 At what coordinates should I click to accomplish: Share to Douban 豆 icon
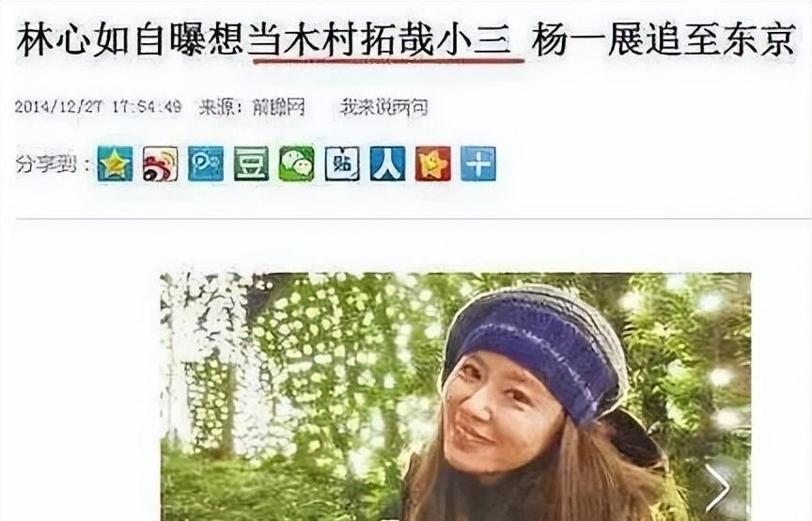point(251,164)
